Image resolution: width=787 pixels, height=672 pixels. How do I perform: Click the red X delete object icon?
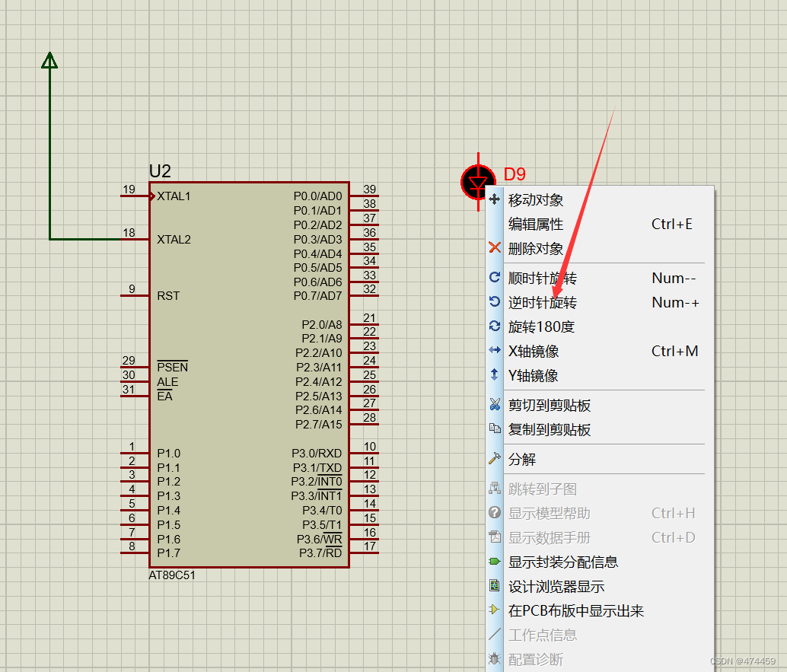click(493, 248)
